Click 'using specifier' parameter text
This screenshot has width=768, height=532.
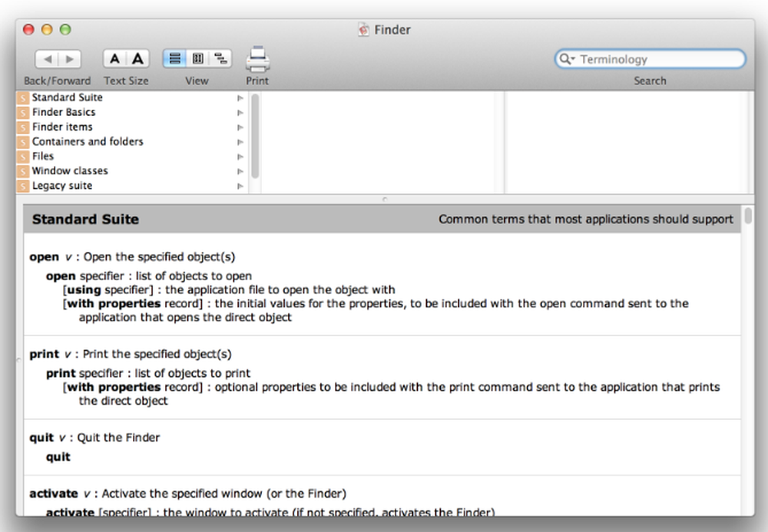[108, 289]
